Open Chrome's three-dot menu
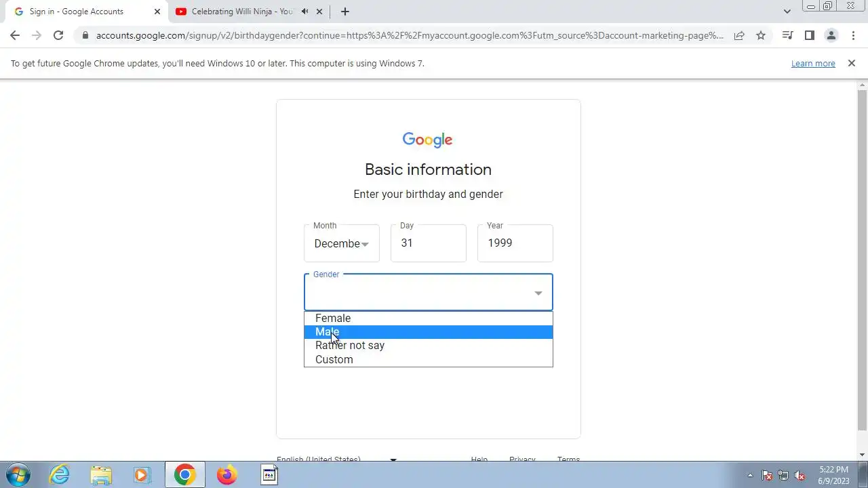The image size is (868, 488). click(853, 35)
